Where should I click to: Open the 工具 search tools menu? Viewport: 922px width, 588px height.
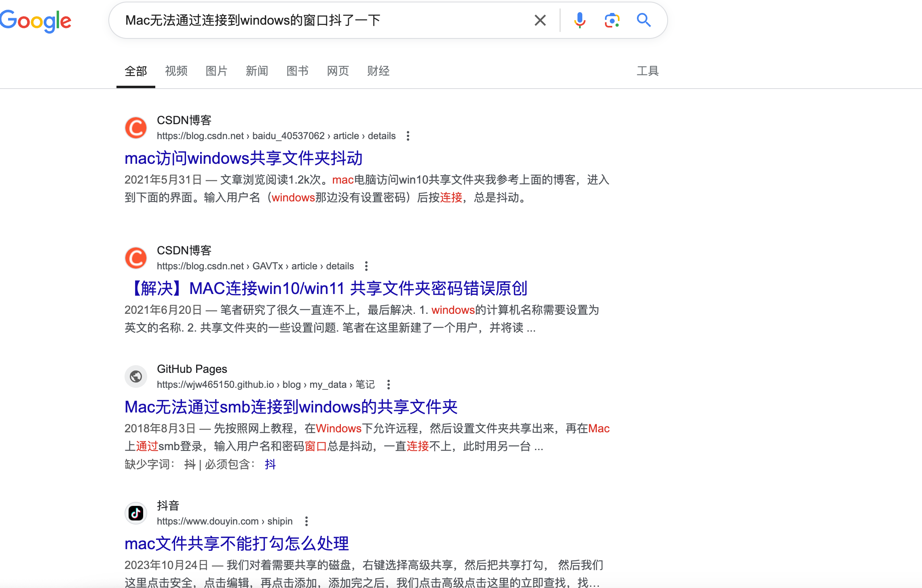pos(648,71)
